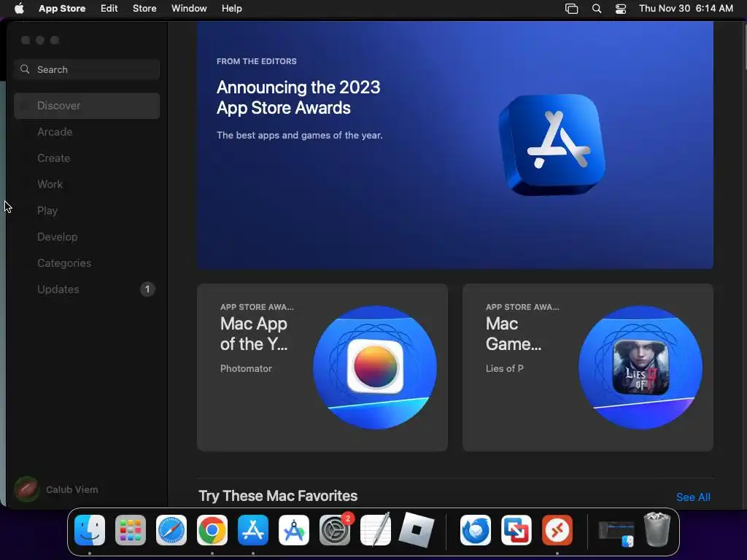Open the Calub Viem account profile
Screen dimensions: 747x560
(57, 489)
